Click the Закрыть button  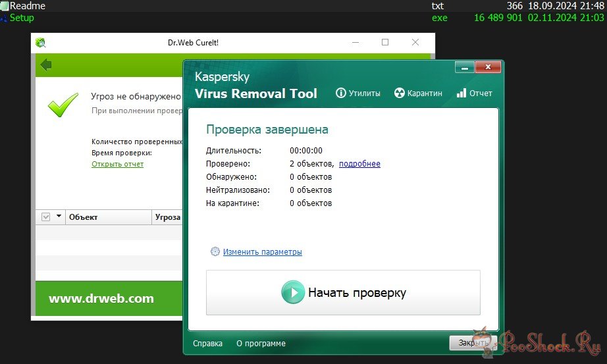[x=473, y=343]
